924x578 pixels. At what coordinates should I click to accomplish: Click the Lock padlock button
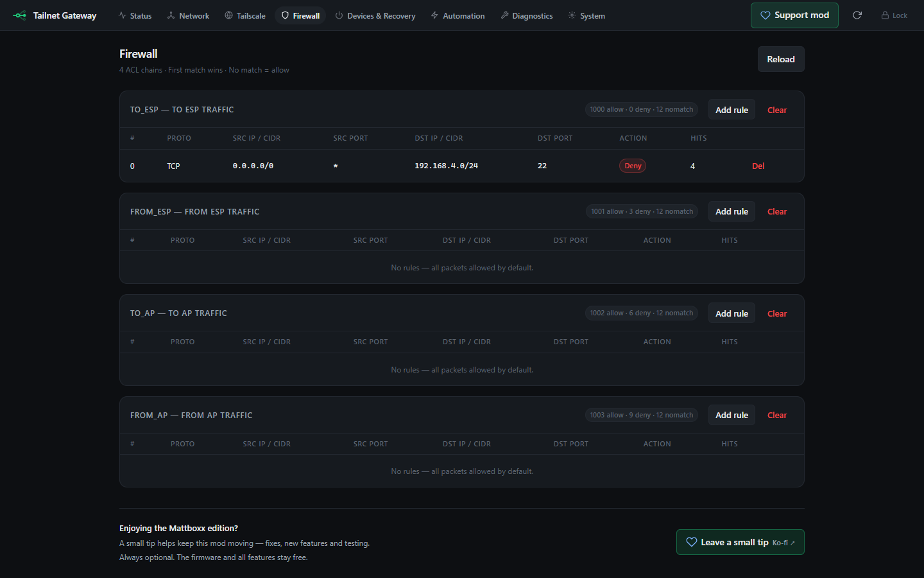(x=894, y=15)
